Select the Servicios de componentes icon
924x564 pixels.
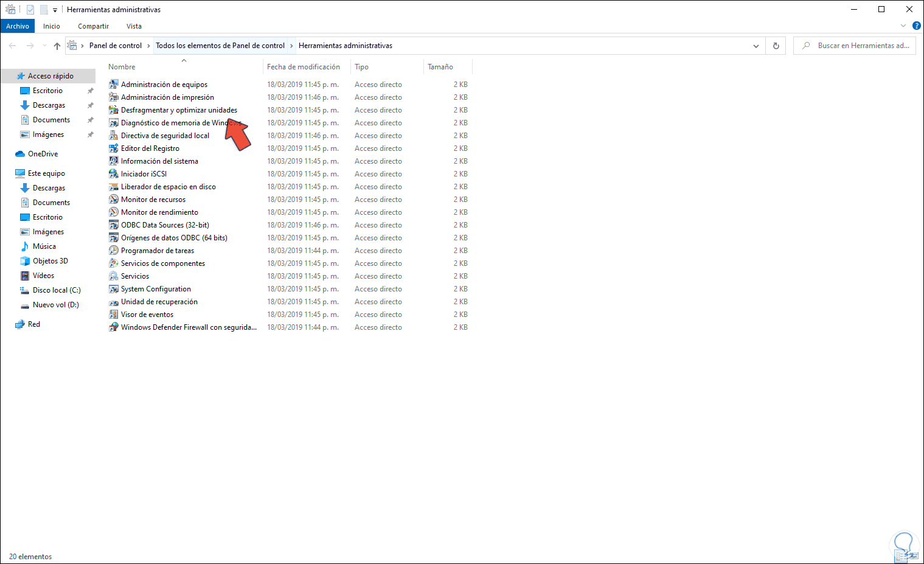click(113, 263)
